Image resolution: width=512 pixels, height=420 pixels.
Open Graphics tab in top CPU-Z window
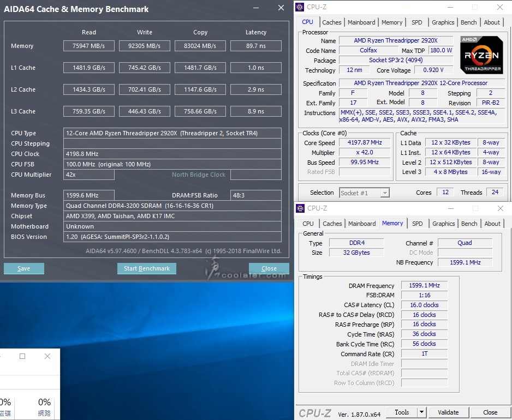[443, 22]
